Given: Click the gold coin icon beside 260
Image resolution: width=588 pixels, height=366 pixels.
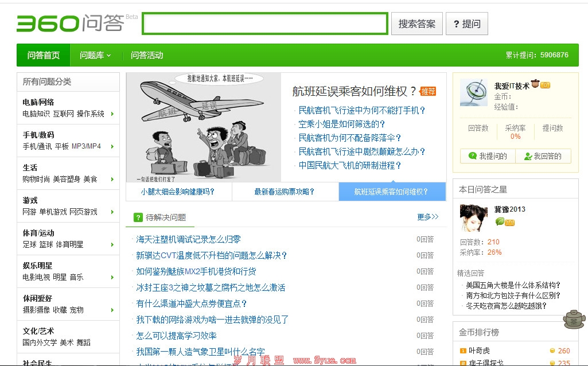Looking at the screenshot, I should [552, 351].
